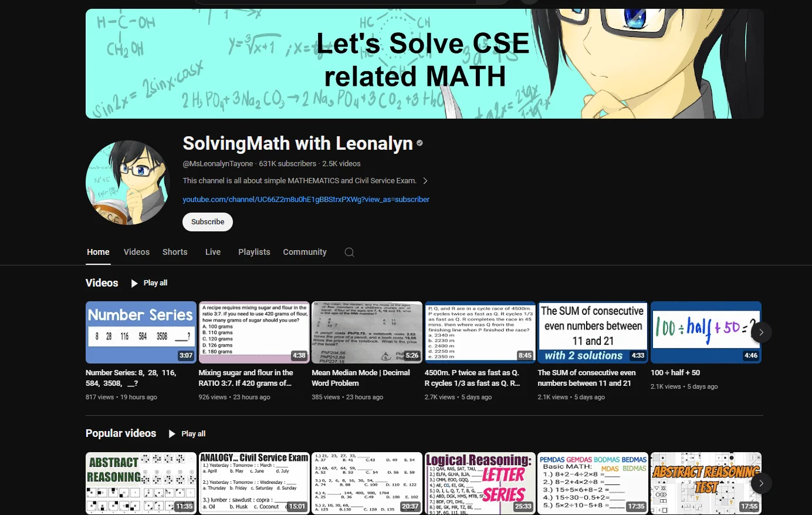Click the play icon beside Videos Play all
The image size is (812, 515).
pyautogui.click(x=134, y=283)
